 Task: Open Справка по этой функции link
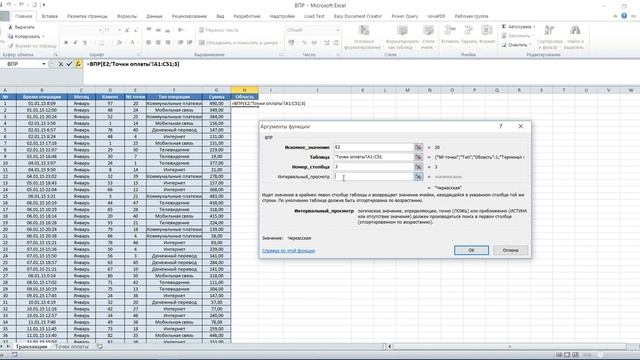pos(289,251)
